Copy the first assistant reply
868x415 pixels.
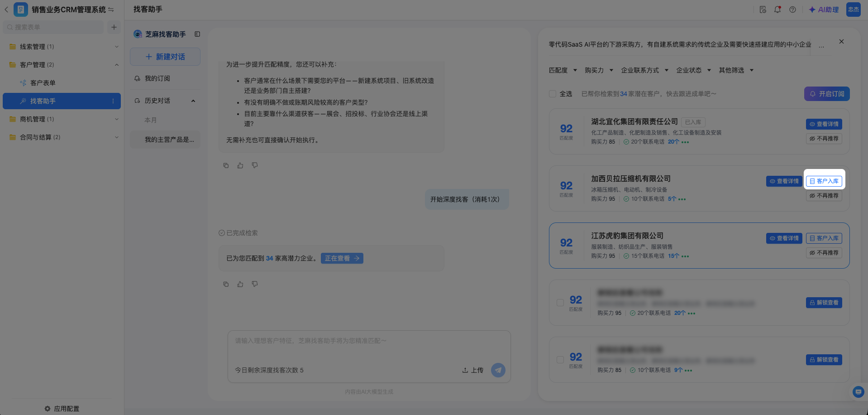pos(226,165)
